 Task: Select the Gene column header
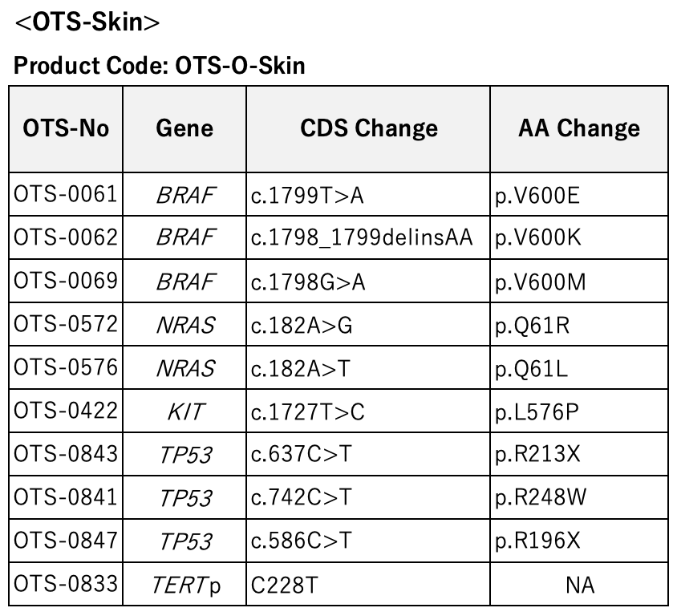click(184, 129)
